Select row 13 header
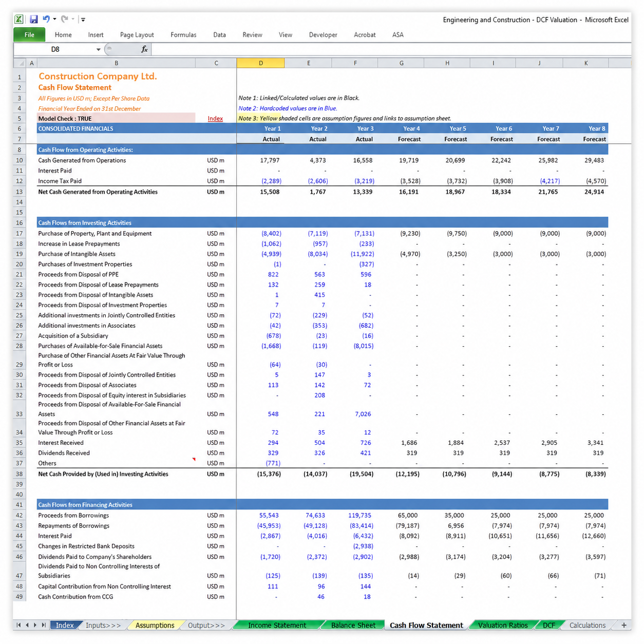This screenshot has width=644, height=644. (x=20, y=192)
